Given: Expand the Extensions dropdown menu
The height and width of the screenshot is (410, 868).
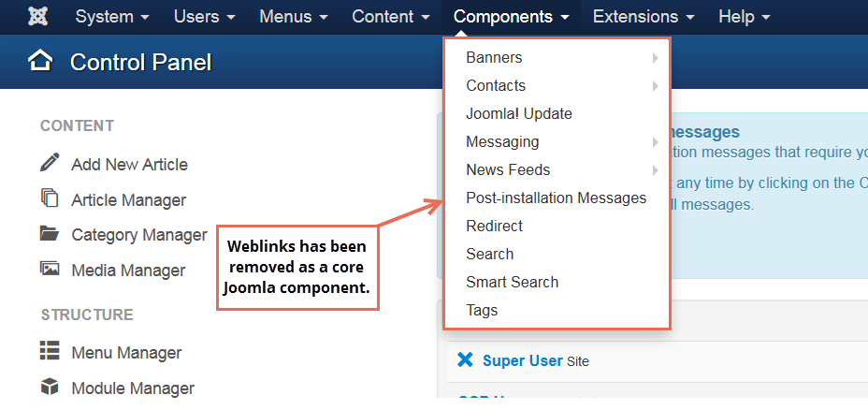Looking at the screenshot, I should [644, 17].
